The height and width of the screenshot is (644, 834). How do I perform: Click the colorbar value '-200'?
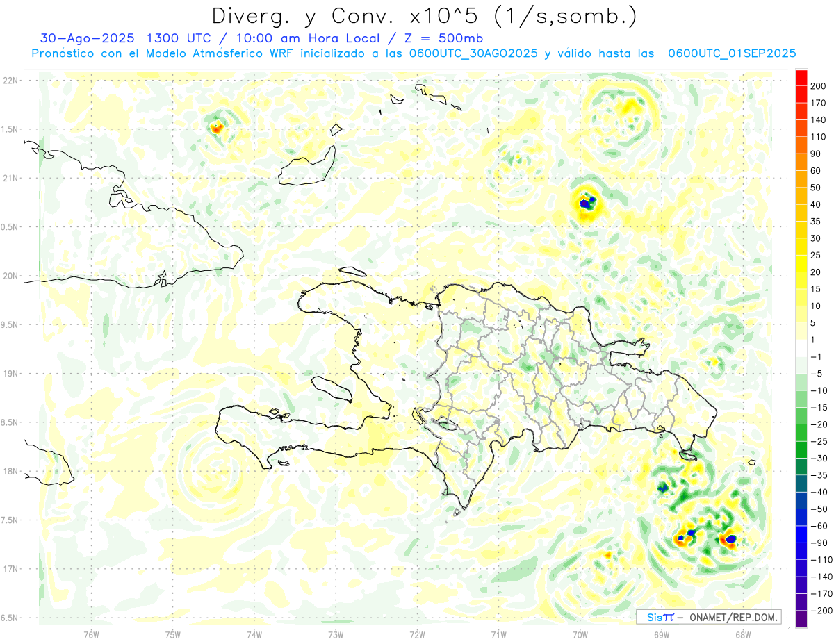(822, 611)
